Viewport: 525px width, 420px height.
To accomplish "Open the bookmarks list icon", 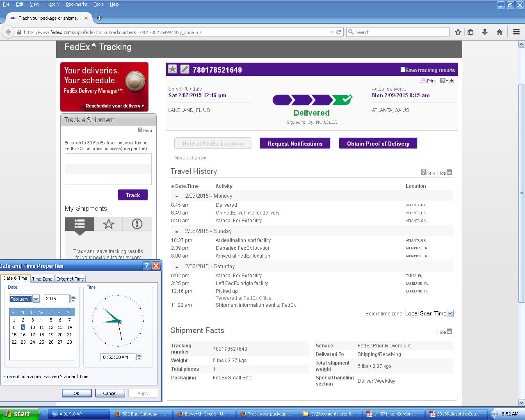I will click(471, 32).
